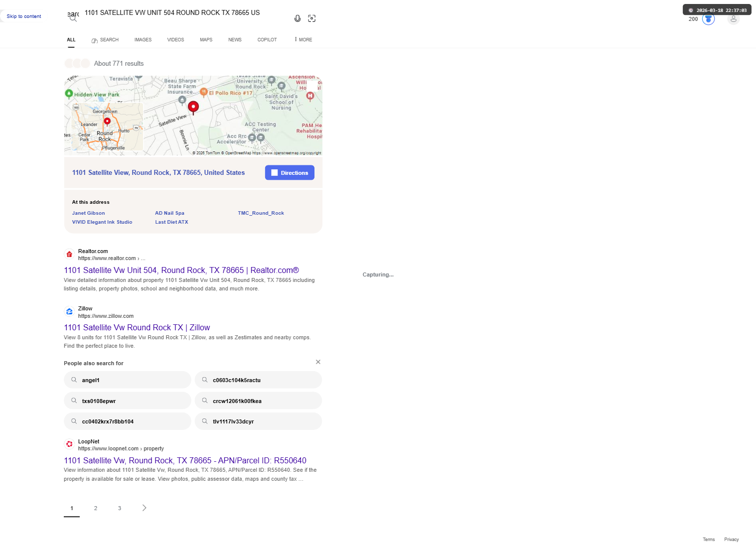Search for cc0402krx7r8bb104 suggestion
The width and height of the screenshot is (756, 548).
(128, 421)
